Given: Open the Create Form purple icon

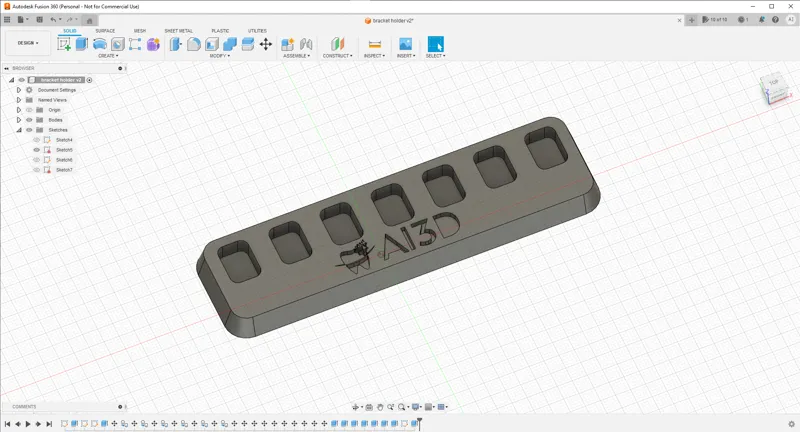Looking at the screenshot, I should click(x=153, y=44).
